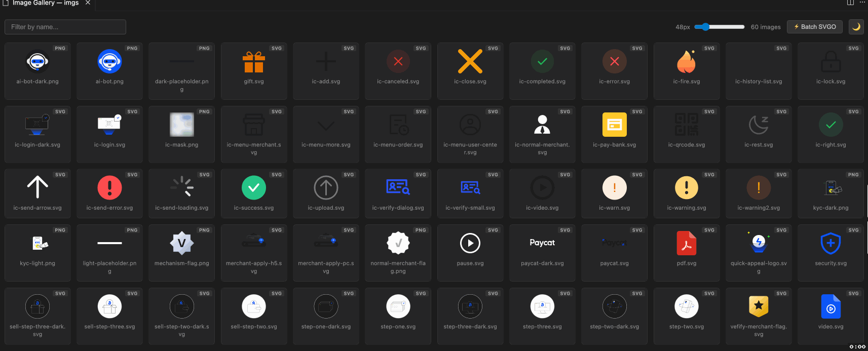The width and height of the screenshot is (868, 351).
Task: Select the ai-bot.png thumbnail
Action: pyautogui.click(x=109, y=62)
